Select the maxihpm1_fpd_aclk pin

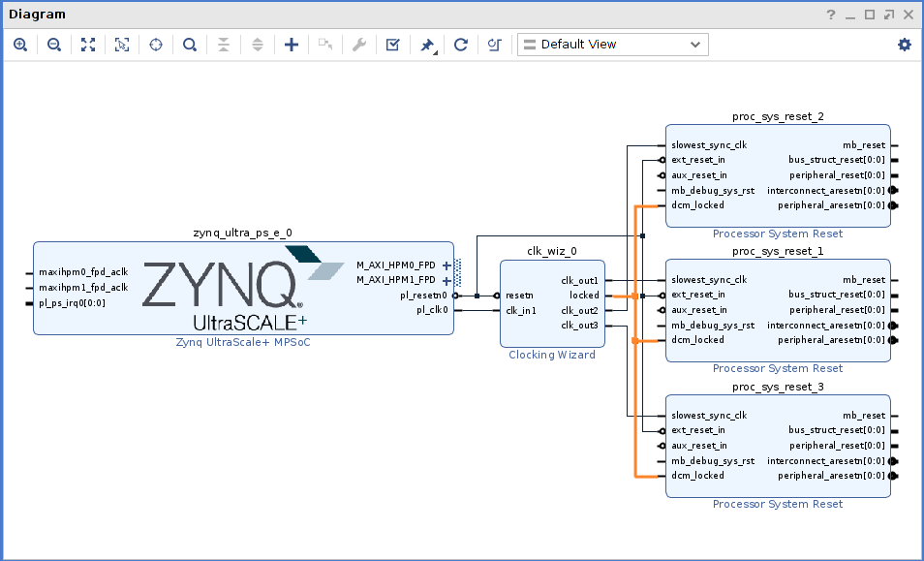point(83,288)
